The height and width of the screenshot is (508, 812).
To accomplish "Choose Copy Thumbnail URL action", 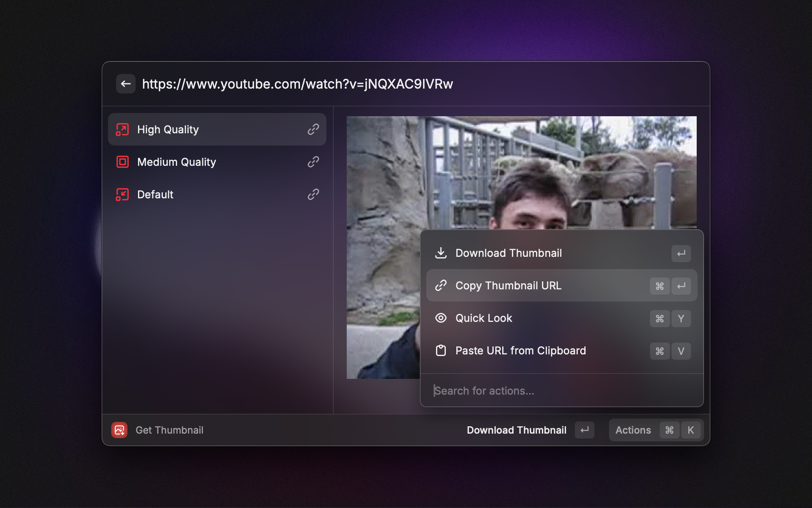I will pos(508,286).
